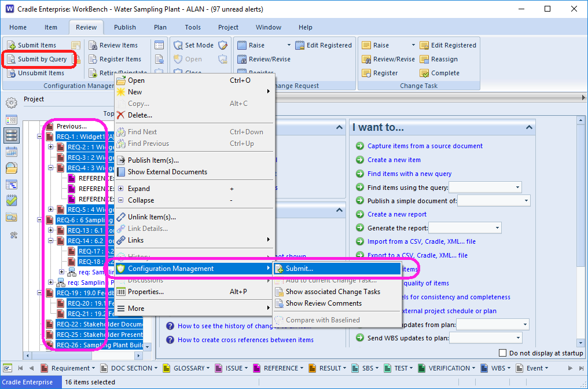The width and height of the screenshot is (588, 389).
Task: Choose Submit... in the submenu
Action: point(337,269)
